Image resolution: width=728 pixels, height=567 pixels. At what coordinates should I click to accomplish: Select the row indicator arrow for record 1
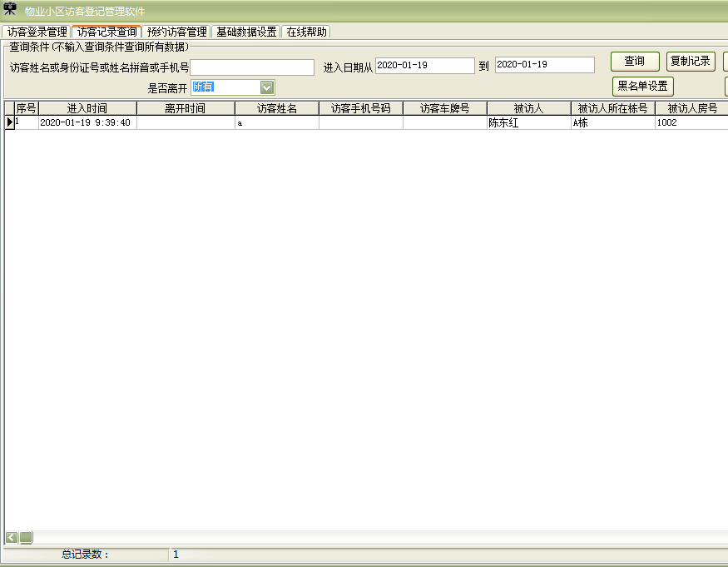(10, 122)
